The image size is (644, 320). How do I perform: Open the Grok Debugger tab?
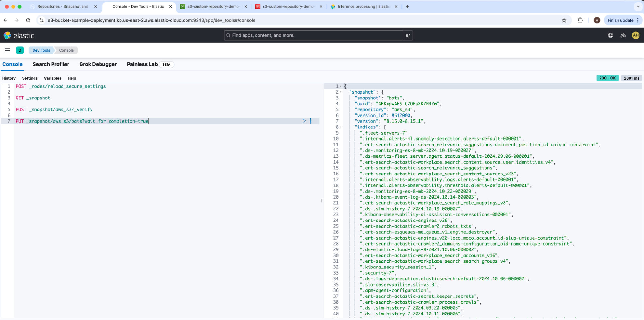[x=98, y=64]
